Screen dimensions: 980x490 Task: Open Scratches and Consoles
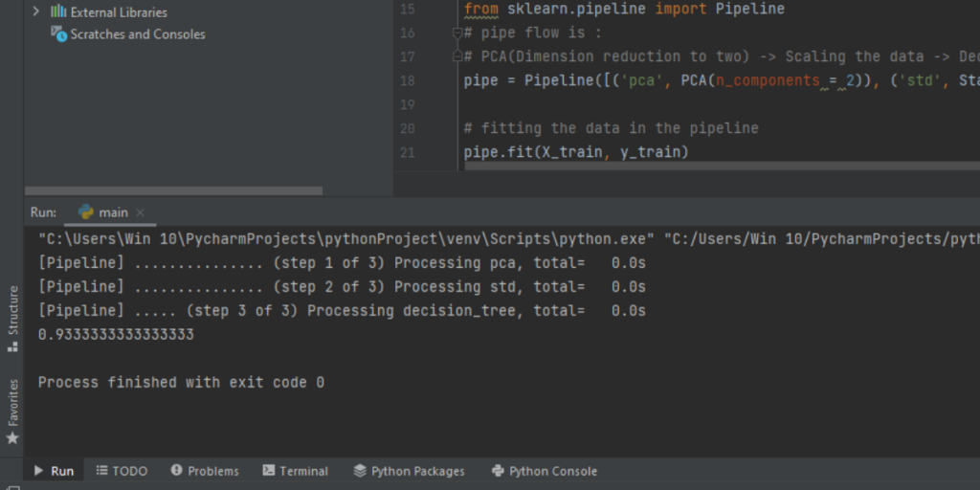(x=138, y=34)
